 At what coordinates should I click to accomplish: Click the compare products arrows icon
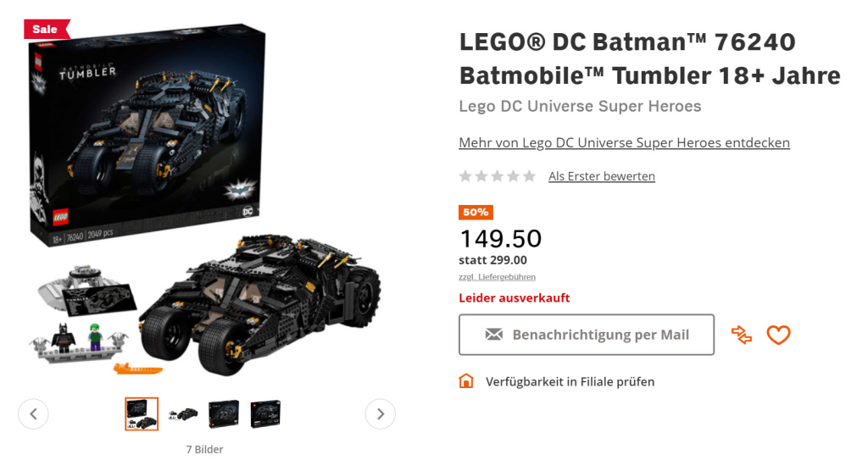(742, 336)
